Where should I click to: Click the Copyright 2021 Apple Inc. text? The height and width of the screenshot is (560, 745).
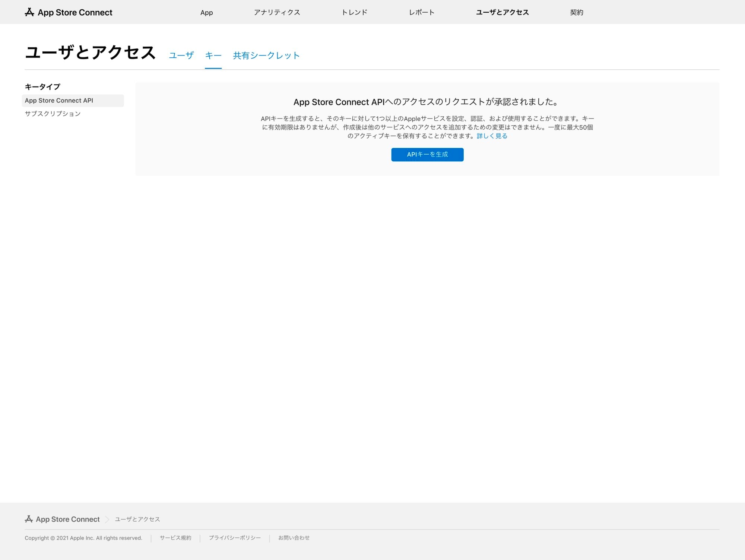pos(83,538)
